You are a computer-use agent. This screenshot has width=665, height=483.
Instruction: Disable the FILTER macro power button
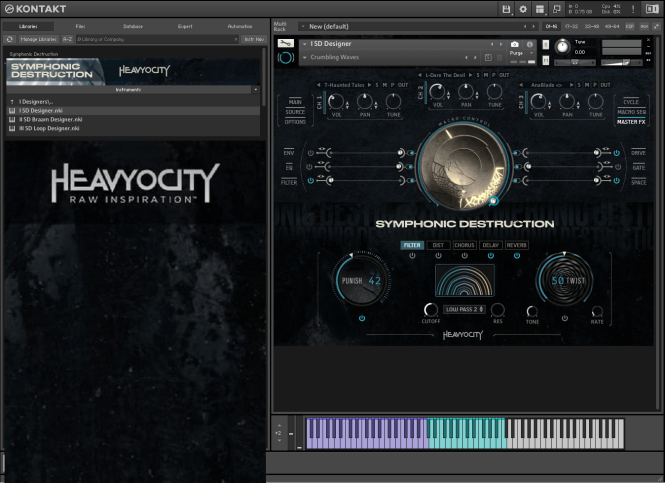coord(311,181)
